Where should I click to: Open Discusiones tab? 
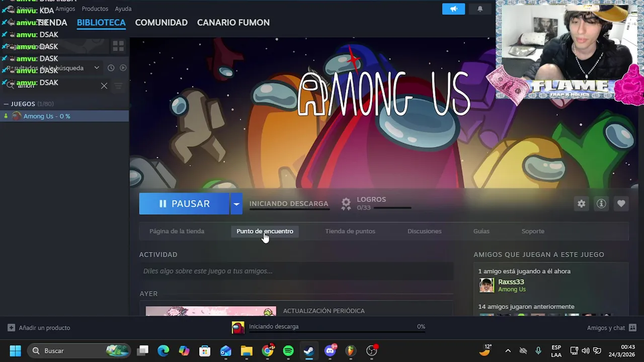[x=424, y=231]
